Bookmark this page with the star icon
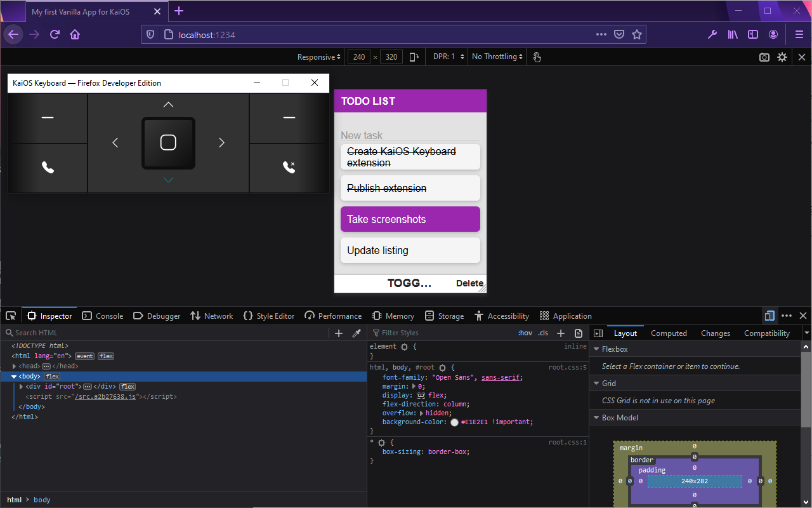812x508 pixels. (x=637, y=34)
